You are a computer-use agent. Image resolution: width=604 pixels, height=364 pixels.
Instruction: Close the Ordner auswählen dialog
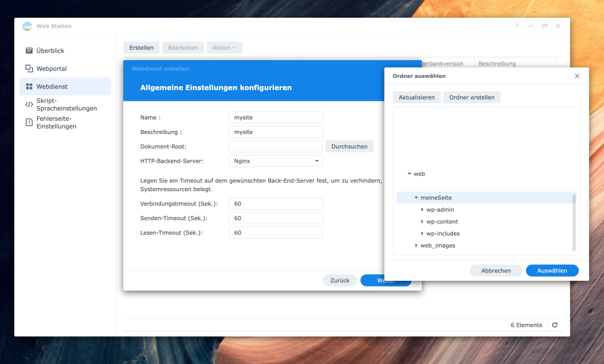[x=577, y=76]
